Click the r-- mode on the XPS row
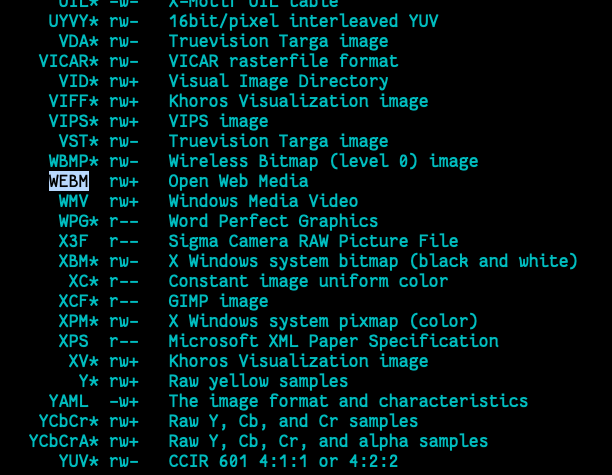Image resolution: width=612 pixels, height=475 pixels. click(124, 342)
